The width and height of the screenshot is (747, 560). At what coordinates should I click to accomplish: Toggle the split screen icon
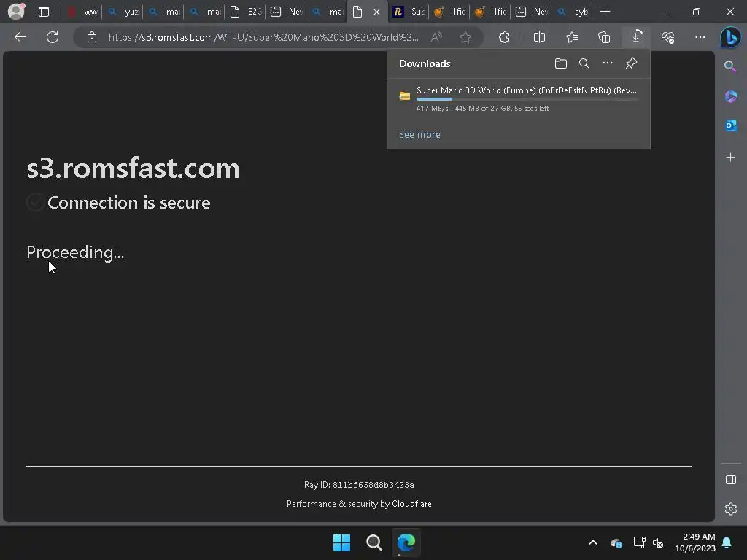[539, 37]
